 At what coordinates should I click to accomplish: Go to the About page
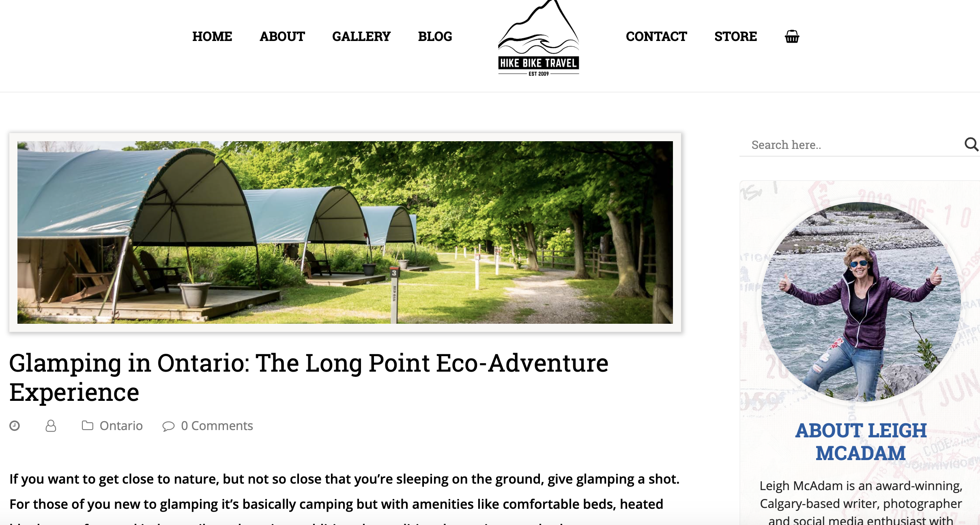(282, 37)
